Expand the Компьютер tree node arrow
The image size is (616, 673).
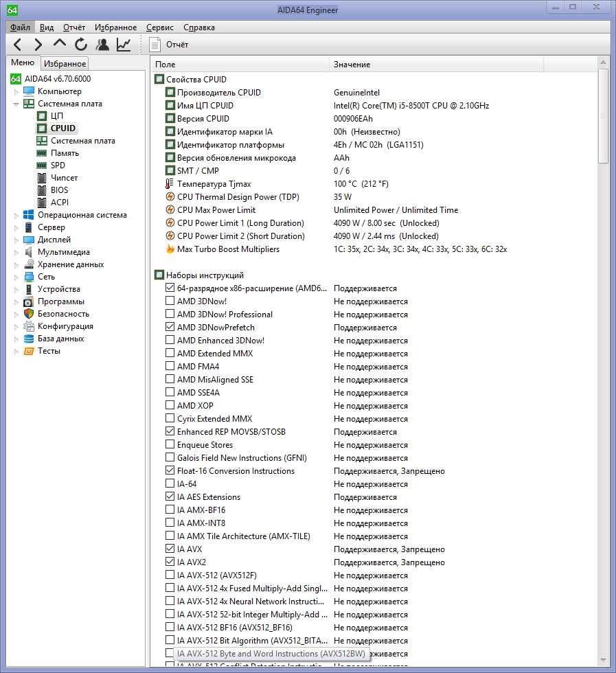click(16, 91)
